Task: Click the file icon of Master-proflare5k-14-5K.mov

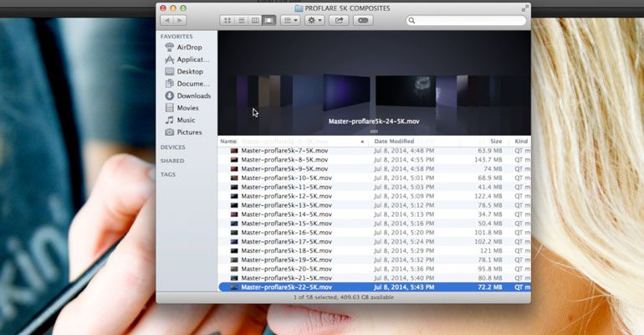Action: click(x=234, y=214)
